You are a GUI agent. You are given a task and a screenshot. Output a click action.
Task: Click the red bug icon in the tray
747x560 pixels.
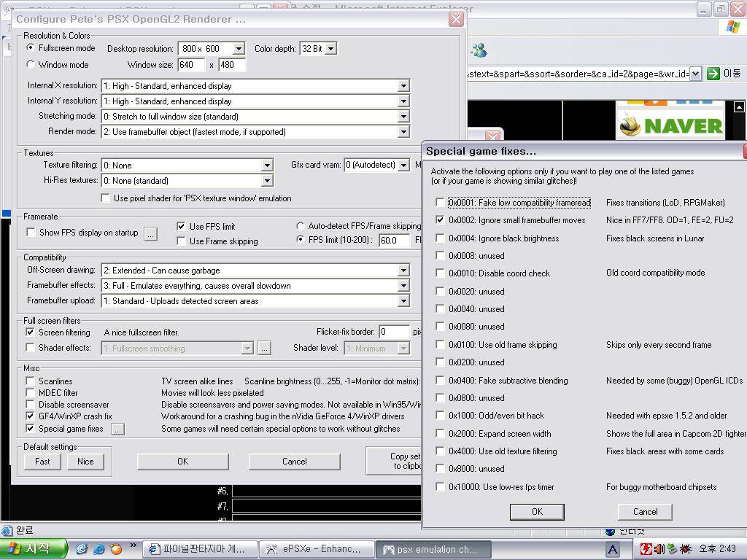pos(686,549)
